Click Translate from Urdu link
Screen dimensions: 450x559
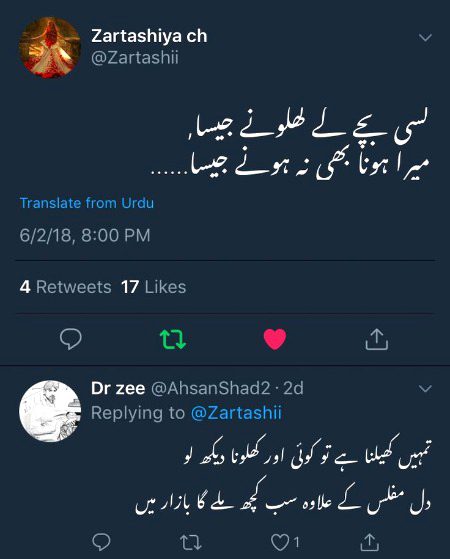pyautogui.click(x=87, y=203)
